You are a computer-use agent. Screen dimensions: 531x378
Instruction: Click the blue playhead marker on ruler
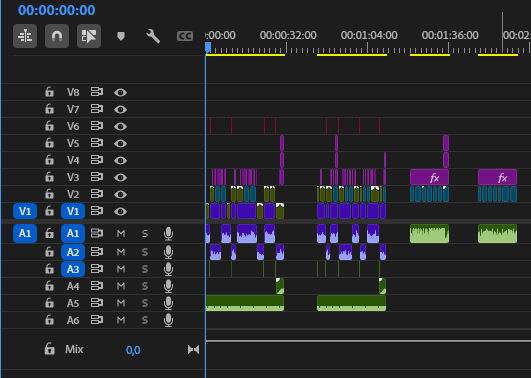pyautogui.click(x=208, y=47)
